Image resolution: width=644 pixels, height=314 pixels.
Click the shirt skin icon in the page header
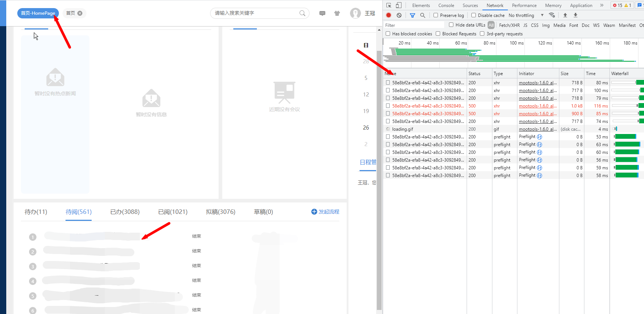pyautogui.click(x=337, y=13)
